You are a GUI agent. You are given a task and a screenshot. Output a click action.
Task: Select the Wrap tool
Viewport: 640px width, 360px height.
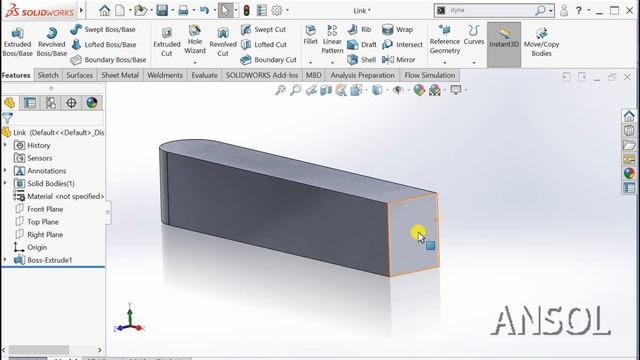coord(397,29)
